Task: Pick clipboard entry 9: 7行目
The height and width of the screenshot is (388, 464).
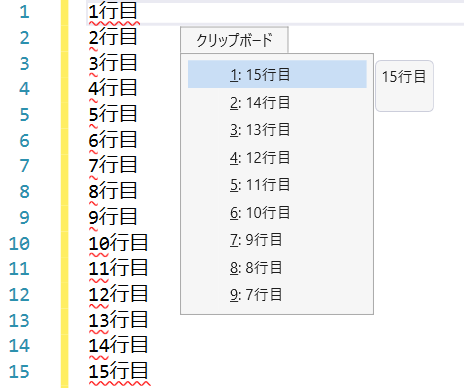Action: (277, 294)
